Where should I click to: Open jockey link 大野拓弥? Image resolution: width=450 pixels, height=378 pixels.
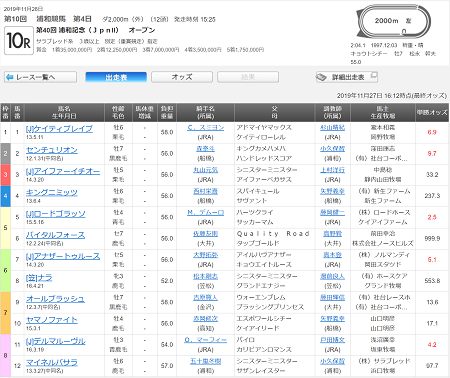click(205, 255)
